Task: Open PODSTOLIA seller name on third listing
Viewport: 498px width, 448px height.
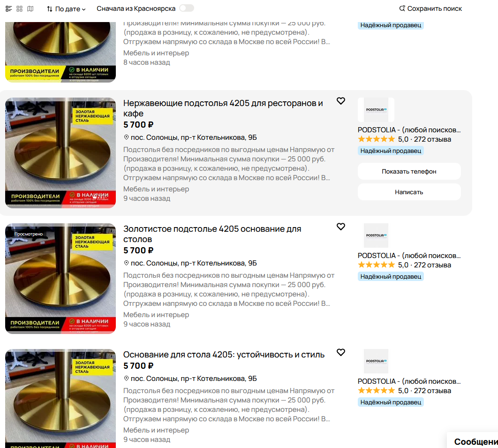Action: pos(409,381)
